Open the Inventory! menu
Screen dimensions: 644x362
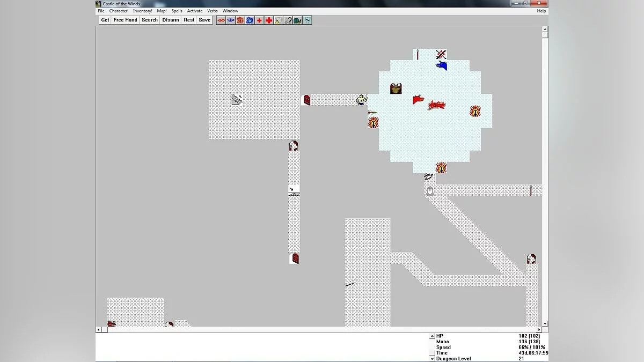[143, 11]
